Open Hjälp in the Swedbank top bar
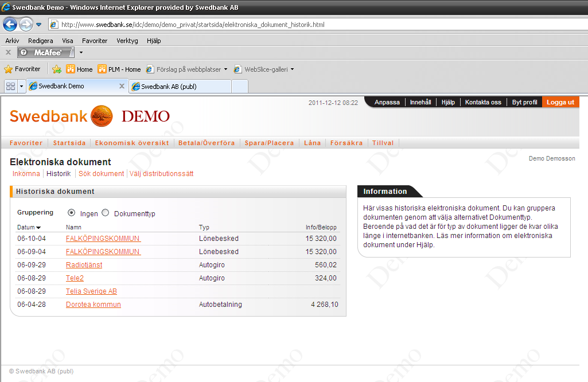Image resolution: width=588 pixels, height=382 pixels. click(x=448, y=102)
